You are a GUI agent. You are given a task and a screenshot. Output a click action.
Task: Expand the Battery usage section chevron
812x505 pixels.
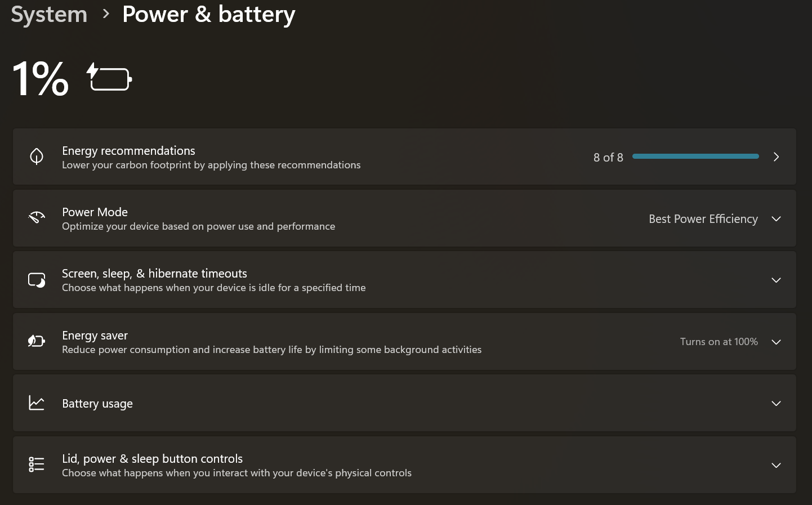pyautogui.click(x=776, y=404)
